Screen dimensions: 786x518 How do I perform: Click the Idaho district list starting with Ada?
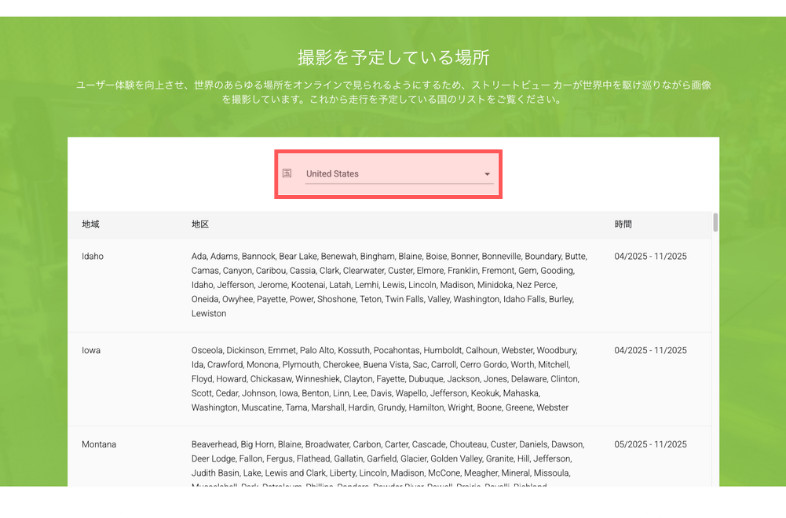click(x=389, y=284)
